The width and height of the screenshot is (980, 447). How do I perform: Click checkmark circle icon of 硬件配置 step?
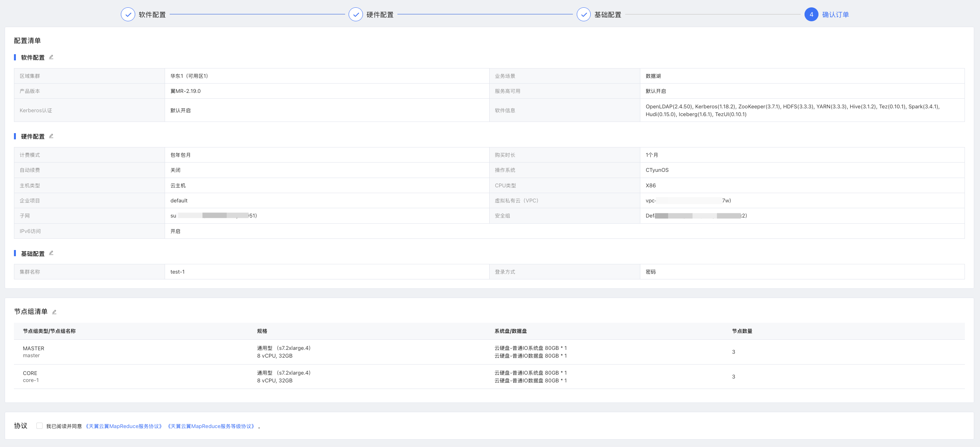(x=356, y=15)
